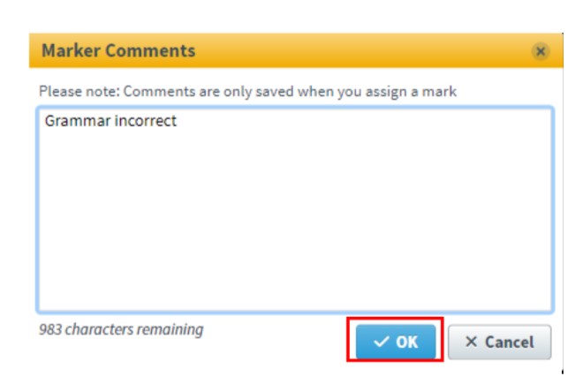
Task: Click the 'Grammar incorrect' comment text
Action: 110,121
